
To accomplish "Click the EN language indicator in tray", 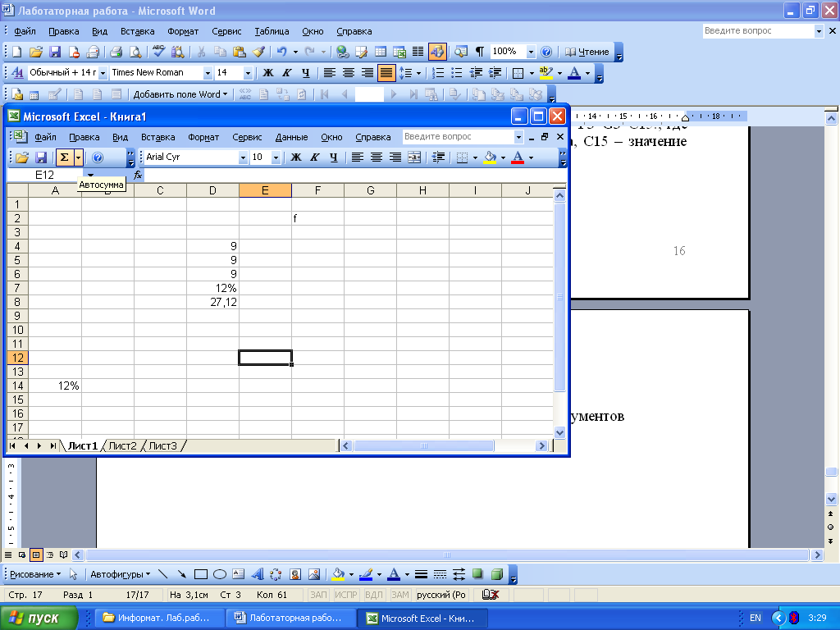I will (x=756, y=618).
